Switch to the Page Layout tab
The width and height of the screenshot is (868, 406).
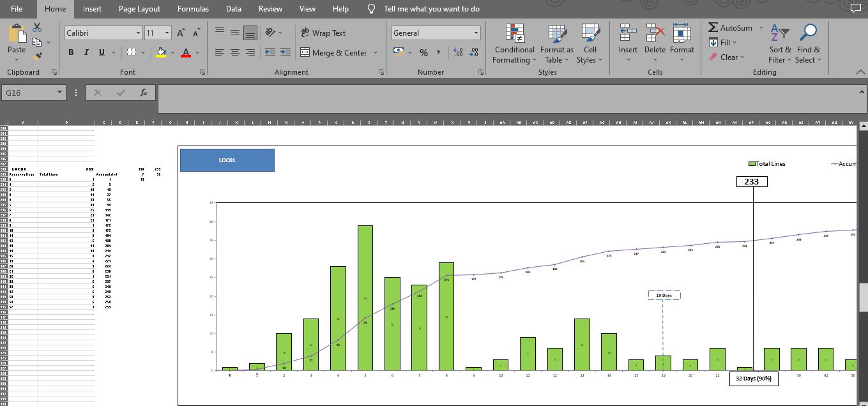139,9
